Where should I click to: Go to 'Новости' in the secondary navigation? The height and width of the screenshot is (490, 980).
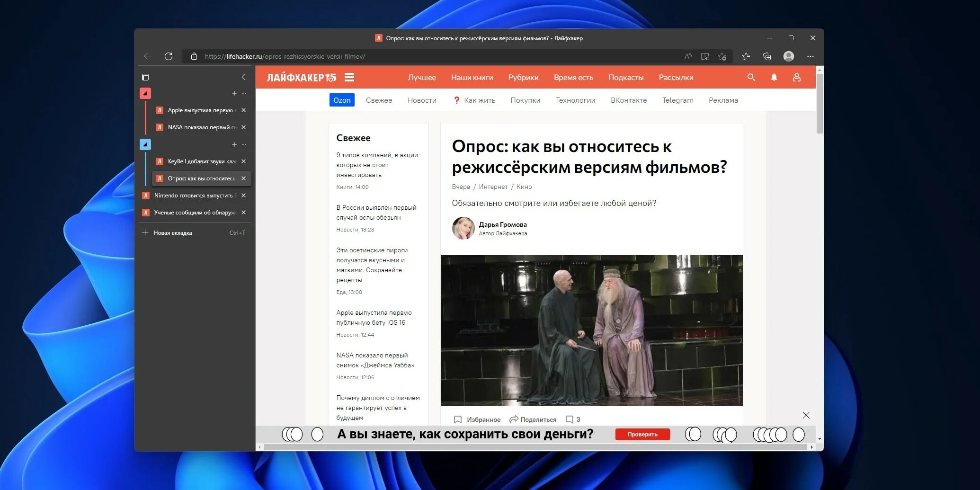coord(422,100)
